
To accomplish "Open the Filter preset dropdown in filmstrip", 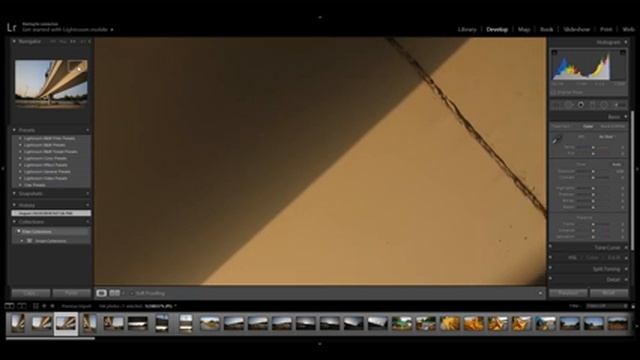I will coord(607,306).
